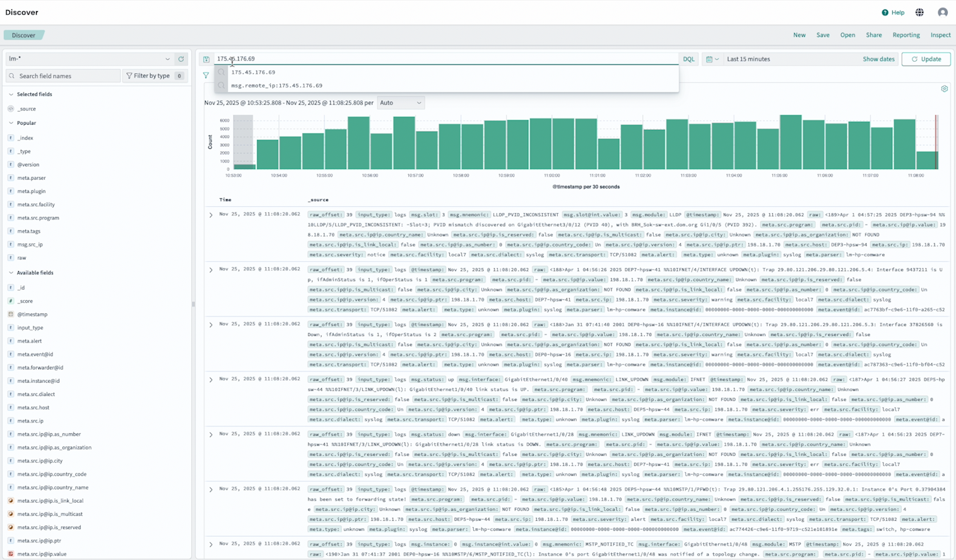Viewport: 956px width, 560px height.
Task: Click the meta.tags field
Action: tap(29, 231)
